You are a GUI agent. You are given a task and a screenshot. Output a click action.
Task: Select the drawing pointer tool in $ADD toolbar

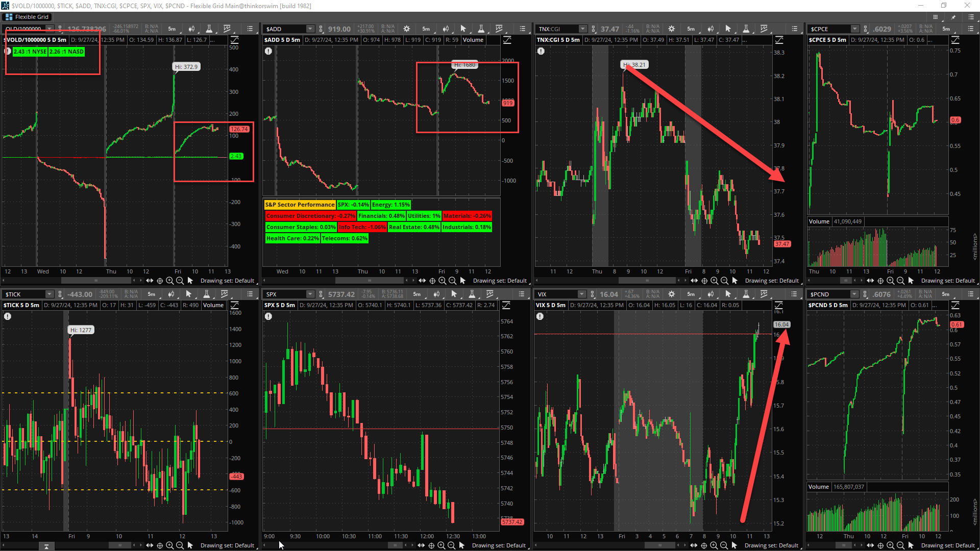(463, 29)
